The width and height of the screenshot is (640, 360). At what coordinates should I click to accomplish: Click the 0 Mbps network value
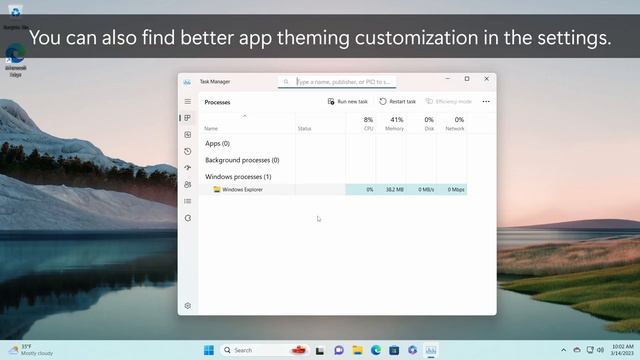pyautogui.click(x=456, y=189)
